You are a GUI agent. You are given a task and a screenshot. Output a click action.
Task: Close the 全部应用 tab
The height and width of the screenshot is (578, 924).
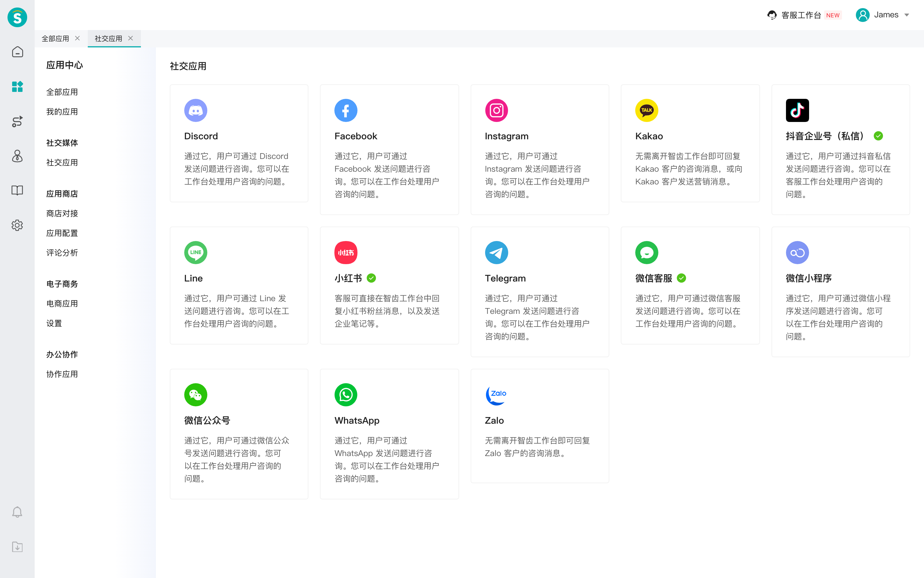[77, 38]
